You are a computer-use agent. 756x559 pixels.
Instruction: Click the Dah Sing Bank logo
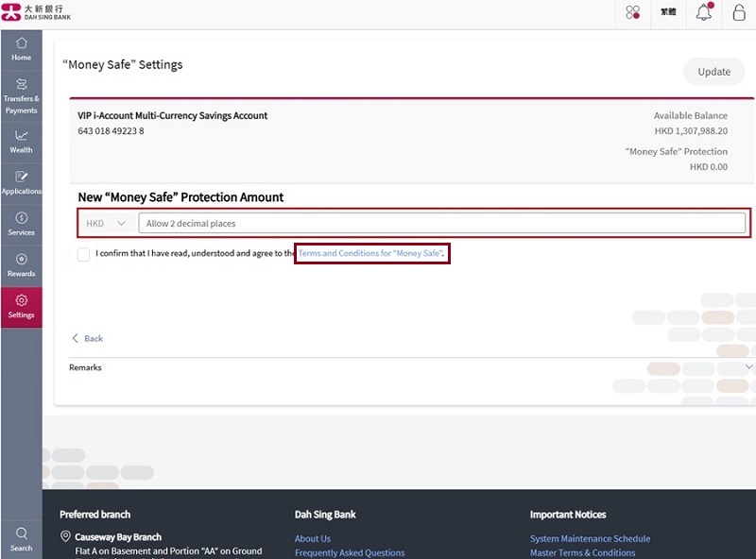click(38, 13)
